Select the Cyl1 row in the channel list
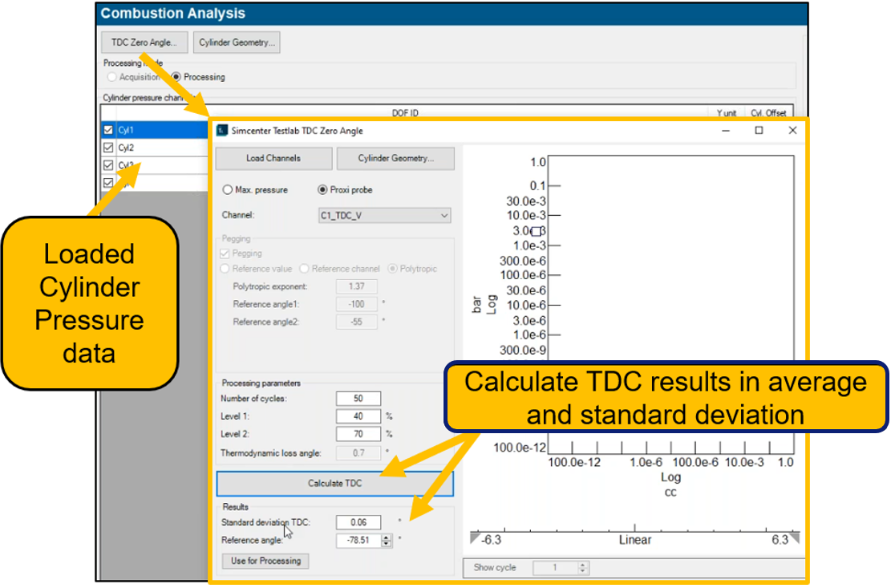The width and height of the screenshot is (891, 588). click(x=155, y=130)
